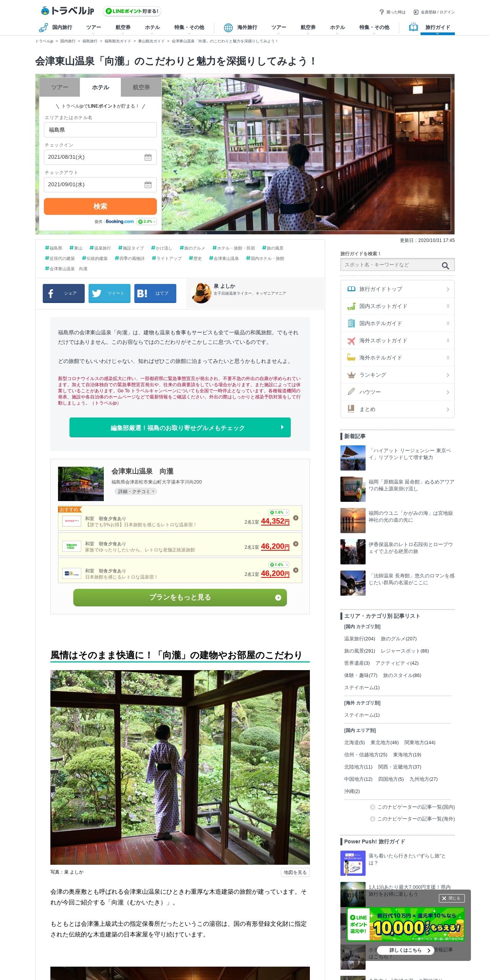Open 旅行ガイドトップ in sidebar
Screen dimensions: 490x980
pos(398,289)
